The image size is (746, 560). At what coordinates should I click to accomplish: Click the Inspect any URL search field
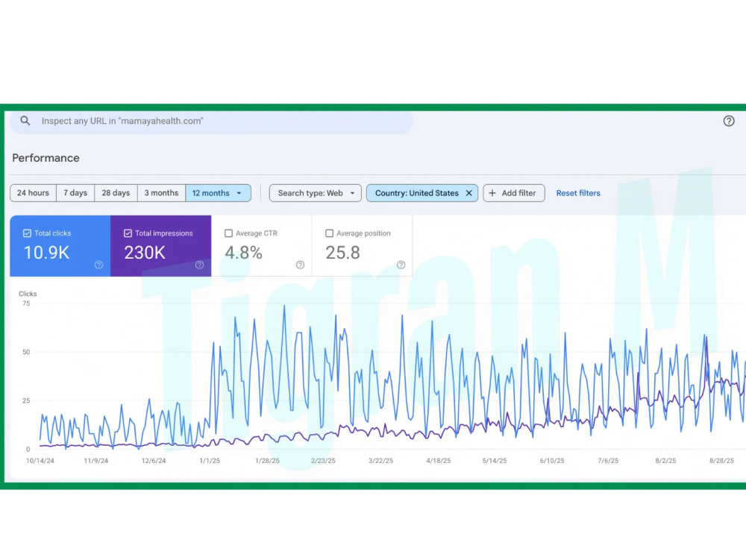211,122
